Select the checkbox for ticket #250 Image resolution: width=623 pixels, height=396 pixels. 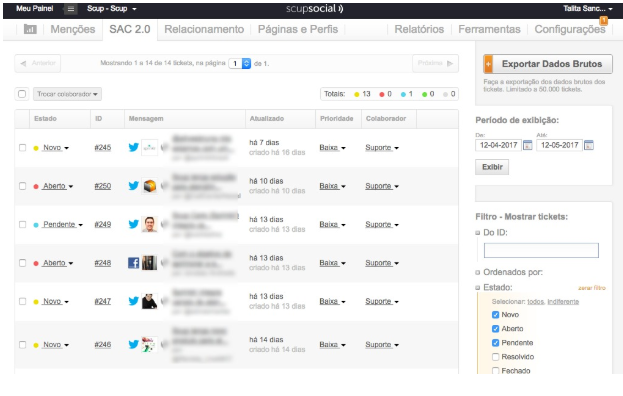(x=23, y=186)
